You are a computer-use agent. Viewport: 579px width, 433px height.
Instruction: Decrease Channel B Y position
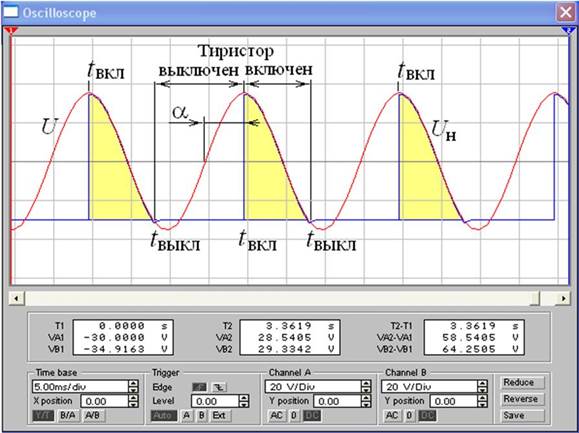pos(482,405)
